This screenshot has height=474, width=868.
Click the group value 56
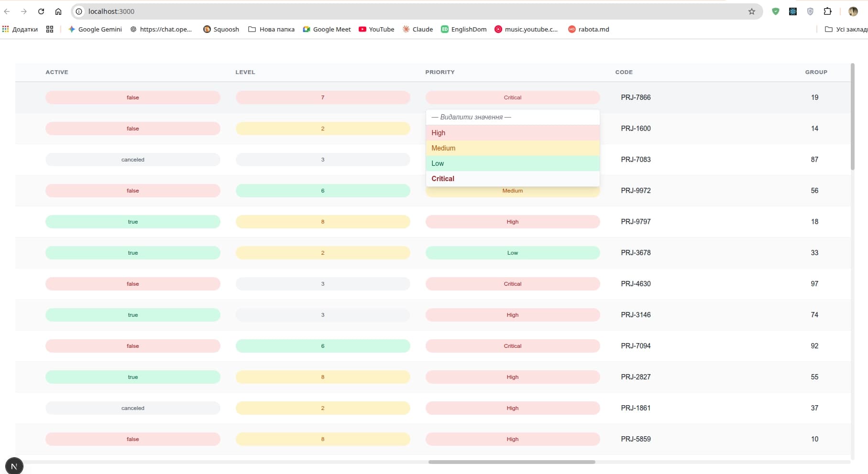point(814,191)
